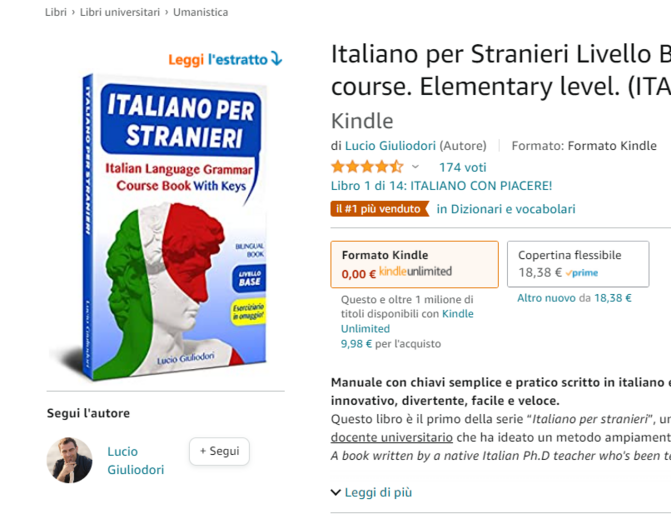Image resolution: width=671 pixels, height=522 pixels.
Task: Open Lucio Giuliodori link under title
Action: tap(390, 146)
